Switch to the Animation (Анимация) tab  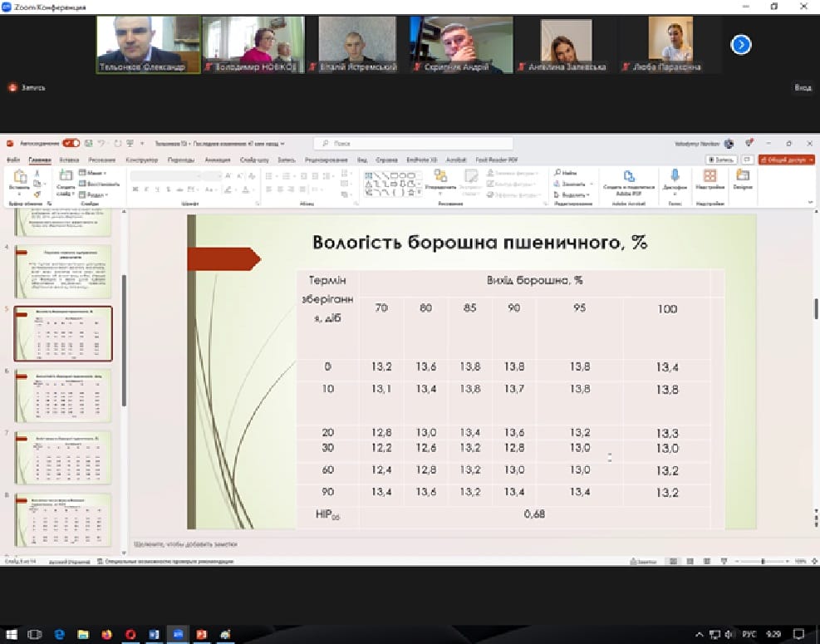tap(218, 159)
